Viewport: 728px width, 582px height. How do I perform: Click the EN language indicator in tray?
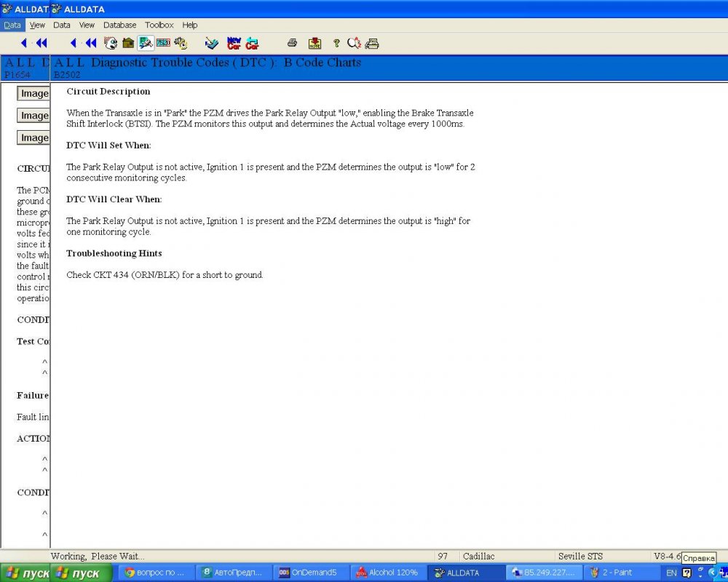[671, 573]
